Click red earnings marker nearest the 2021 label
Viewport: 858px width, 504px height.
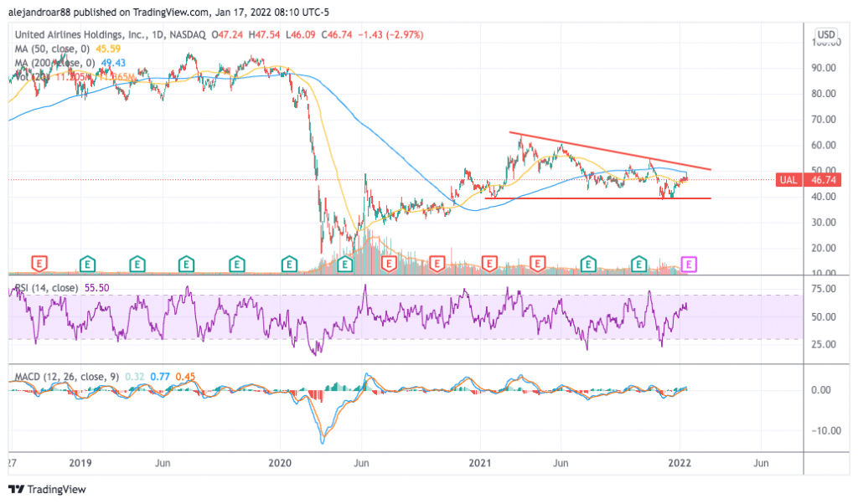click(488, 265)
